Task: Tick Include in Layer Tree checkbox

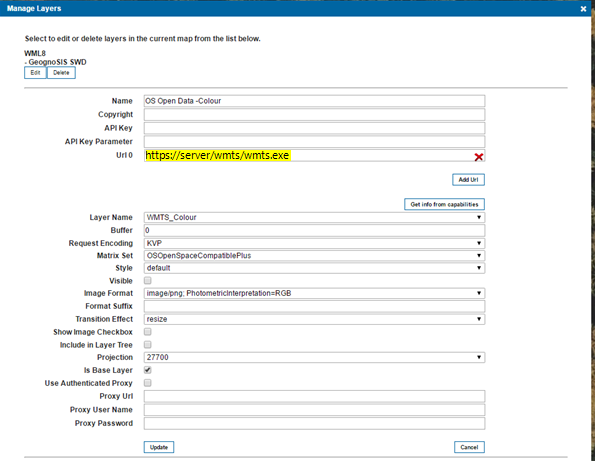Action: 148,345
